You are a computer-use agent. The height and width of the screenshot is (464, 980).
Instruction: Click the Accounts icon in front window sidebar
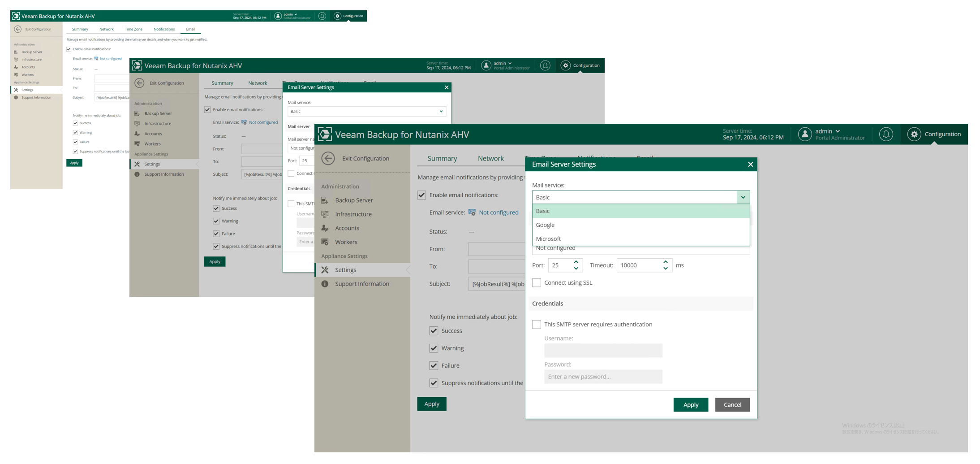pyautogui.click(x=325, y=228)
